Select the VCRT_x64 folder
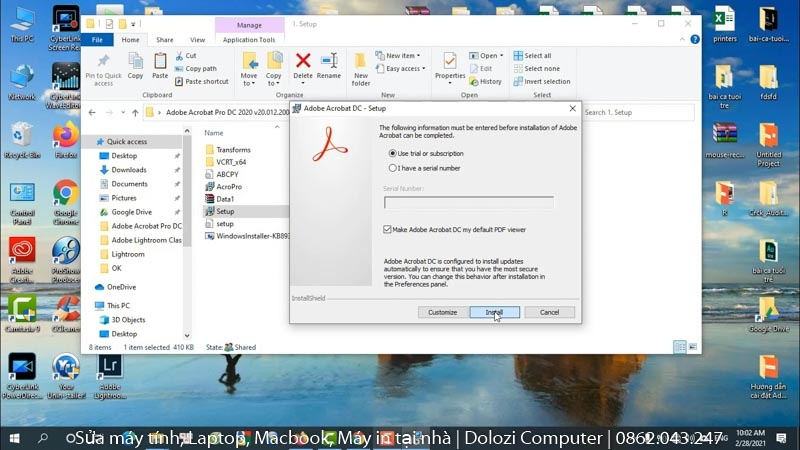 [x=231, y=162]
